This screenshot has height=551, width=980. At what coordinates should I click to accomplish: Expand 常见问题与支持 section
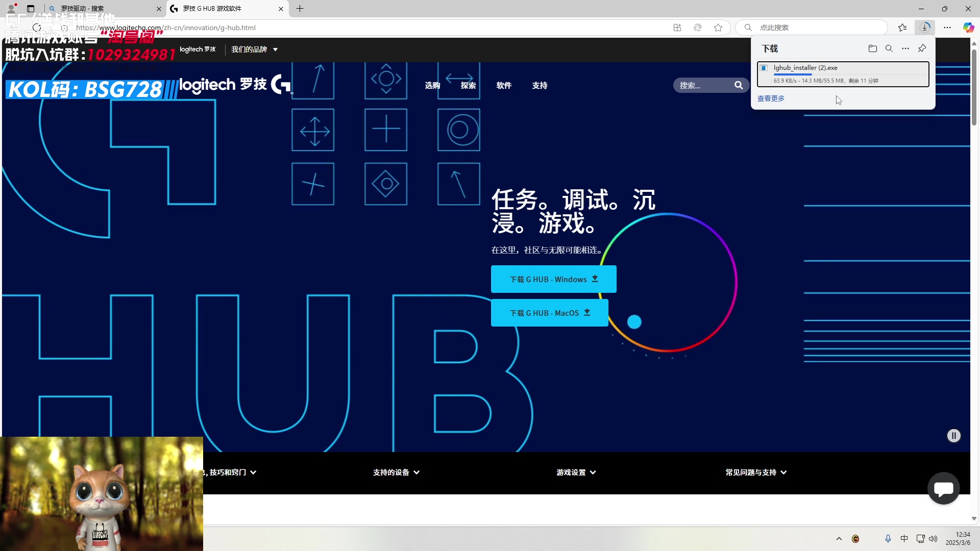point(756,472)
